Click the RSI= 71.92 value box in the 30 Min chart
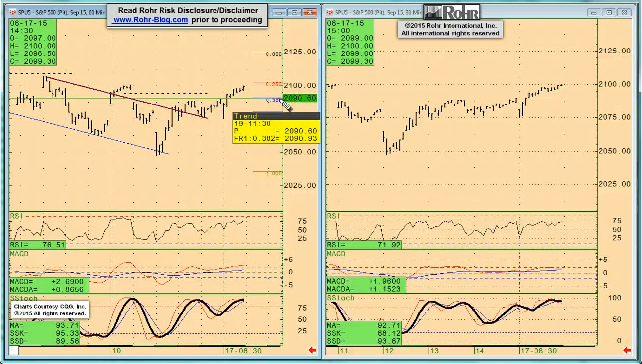The width and height of the screenshot is (642, 364). click(x=364, y=245)
